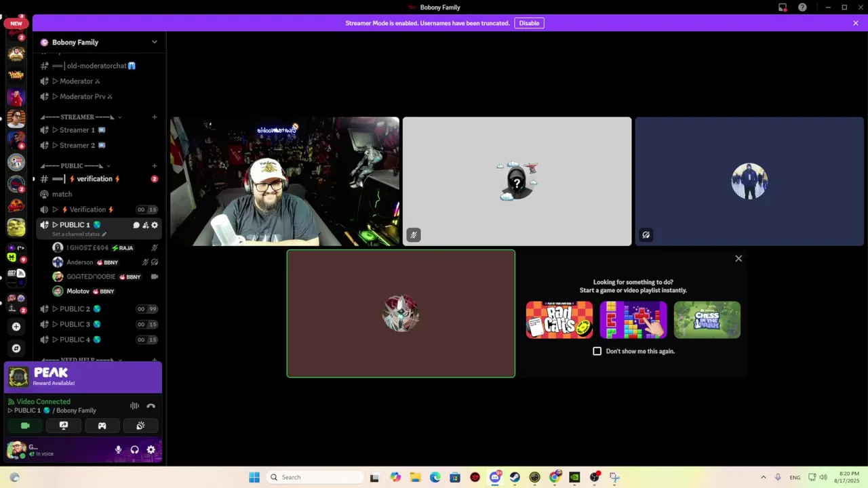This screenshot has height=488, width=868.
Task: Create invite for PUBLIC 1
Action: (x=145, y=225)
